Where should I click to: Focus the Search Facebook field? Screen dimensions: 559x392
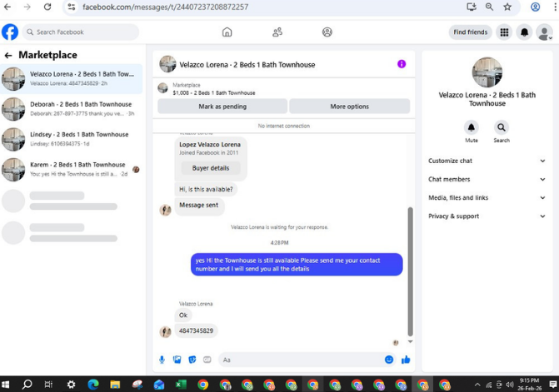coord(81,32)
